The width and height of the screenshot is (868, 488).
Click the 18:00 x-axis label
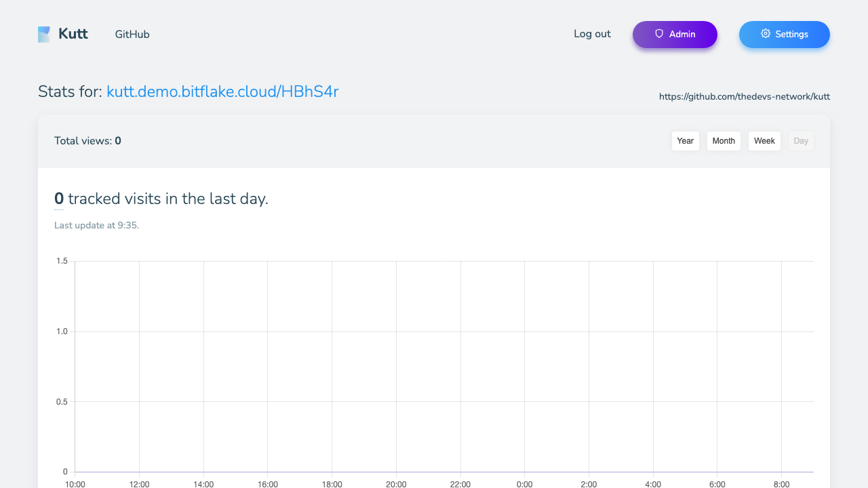click(x=332, y=484)
